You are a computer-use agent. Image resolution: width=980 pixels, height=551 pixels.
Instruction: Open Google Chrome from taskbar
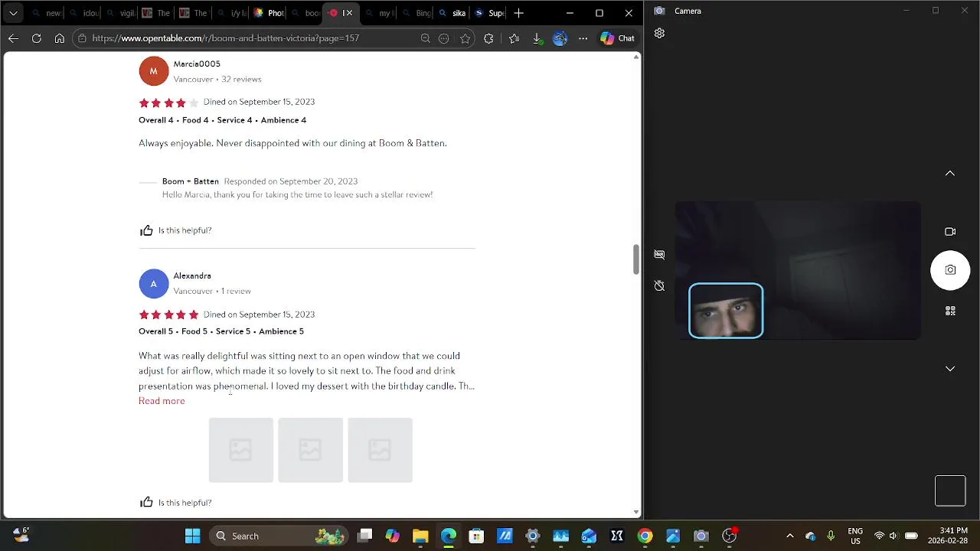pyautogui.click(x=645, y=536)
